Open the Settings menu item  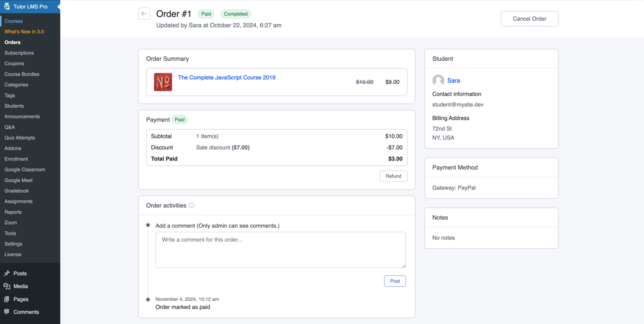click(13, 244)
